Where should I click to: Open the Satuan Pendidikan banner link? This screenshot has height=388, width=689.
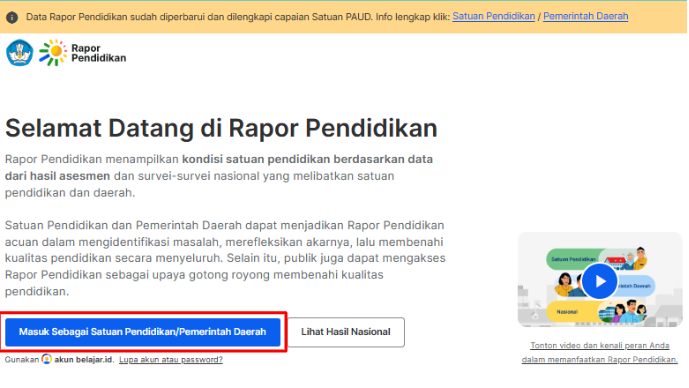pyautogui.click(x=493, y=17)
